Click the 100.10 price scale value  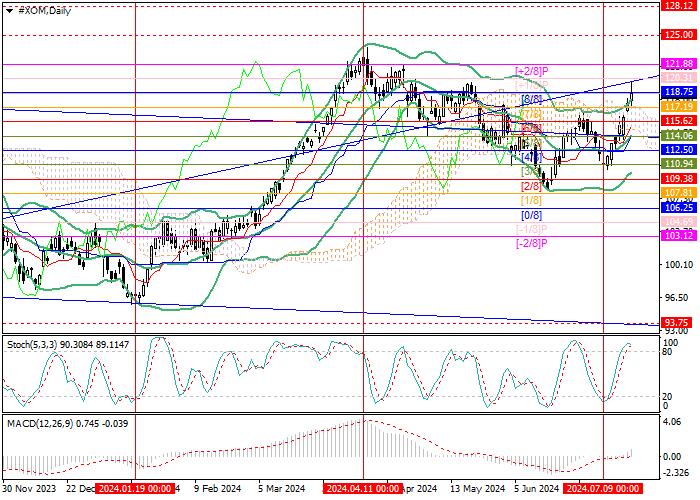679,265
